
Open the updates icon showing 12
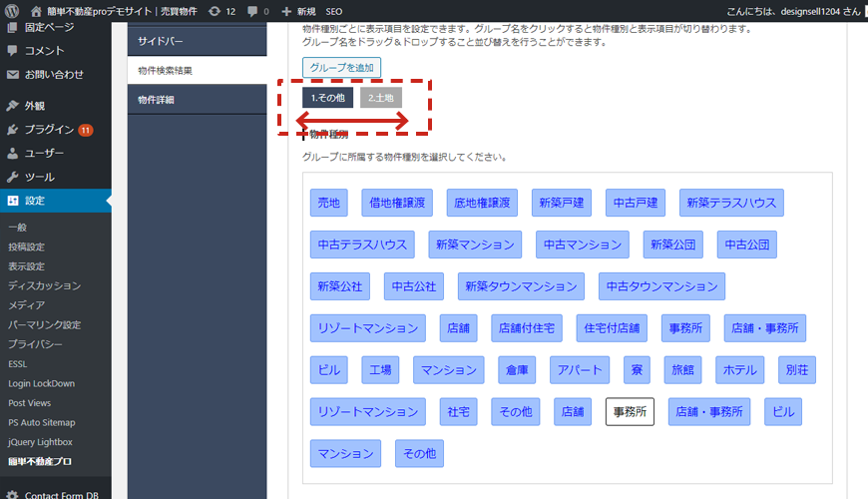[x=221, y=10]
